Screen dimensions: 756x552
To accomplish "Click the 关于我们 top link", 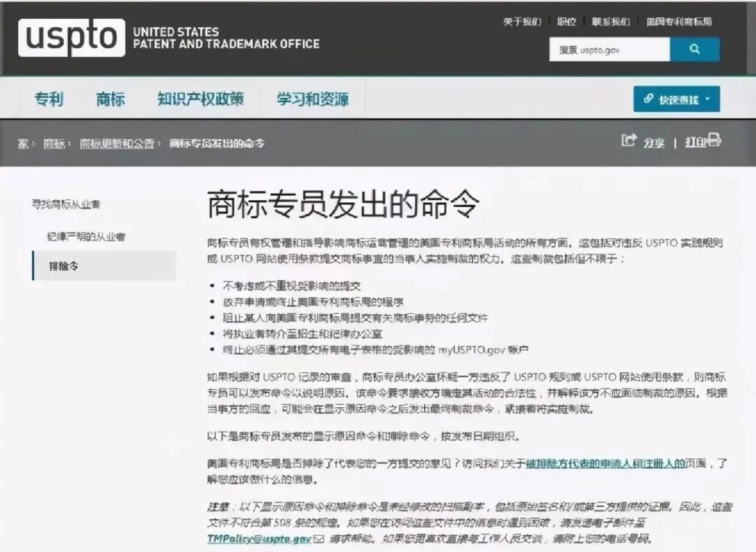I will pos(522,22).
